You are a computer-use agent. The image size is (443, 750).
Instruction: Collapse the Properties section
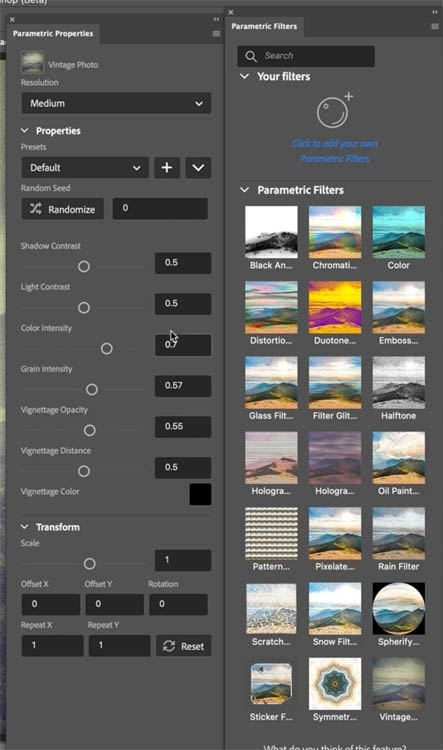point(25,131)
